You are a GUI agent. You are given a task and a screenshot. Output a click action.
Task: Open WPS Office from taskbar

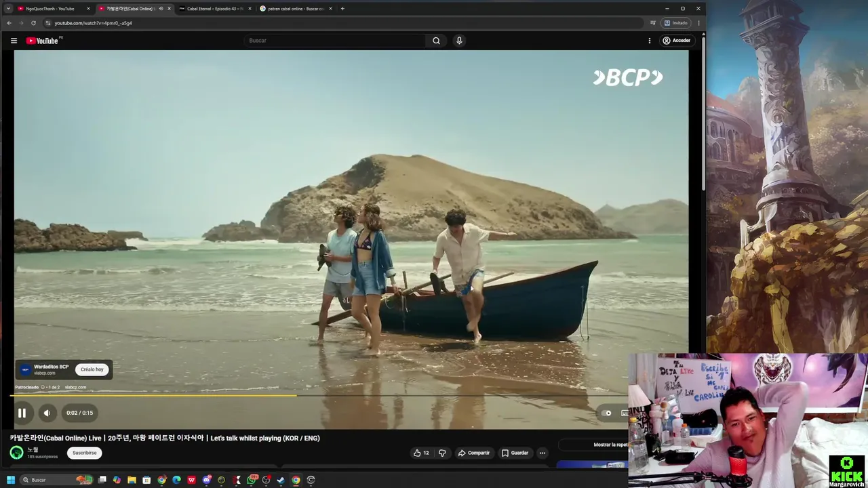tap(191, 480)
